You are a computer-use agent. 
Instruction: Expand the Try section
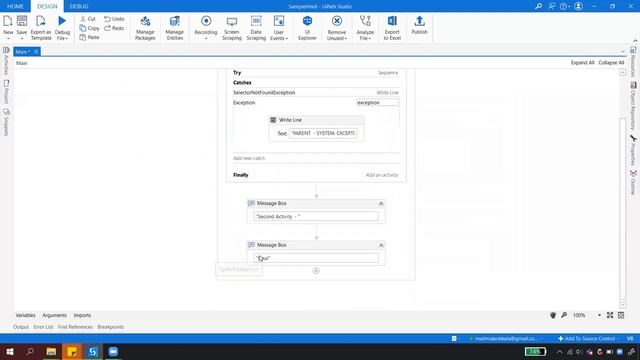pos(316,72)
